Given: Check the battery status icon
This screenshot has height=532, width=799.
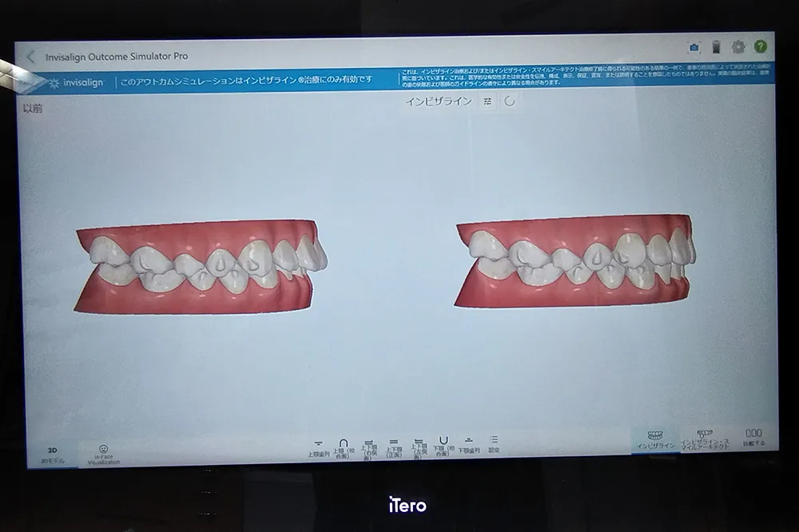Looking at the screenshot, I should [x=717, y=47].
